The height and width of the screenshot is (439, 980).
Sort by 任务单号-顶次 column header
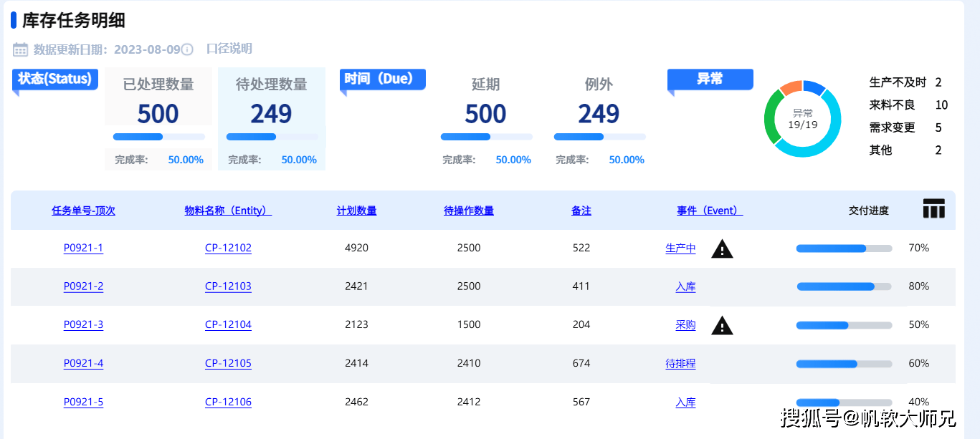coord(83,211)
